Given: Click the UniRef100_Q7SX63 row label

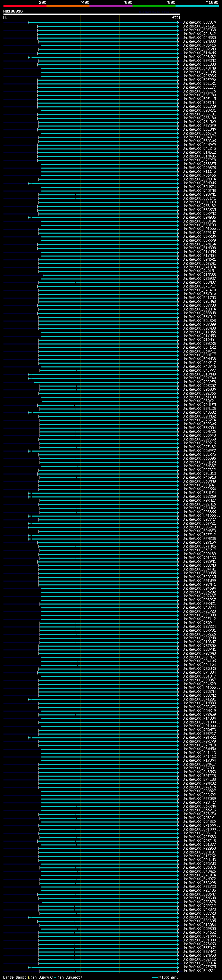Looking at the screenshot, I should (x=199, y=944).
